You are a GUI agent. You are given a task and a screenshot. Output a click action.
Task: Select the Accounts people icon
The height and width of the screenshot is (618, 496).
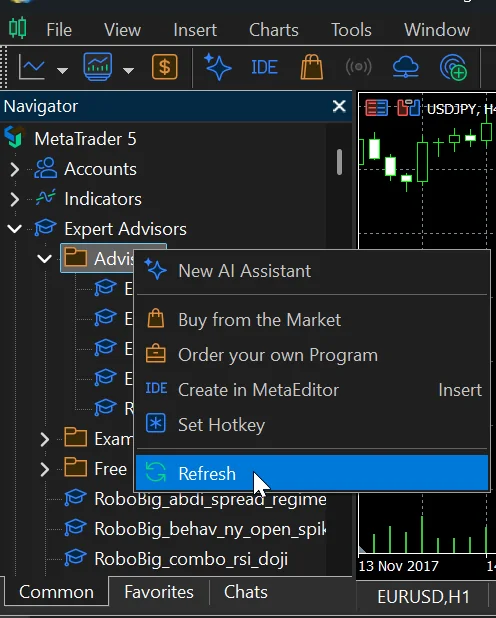[x=46, y=168]
